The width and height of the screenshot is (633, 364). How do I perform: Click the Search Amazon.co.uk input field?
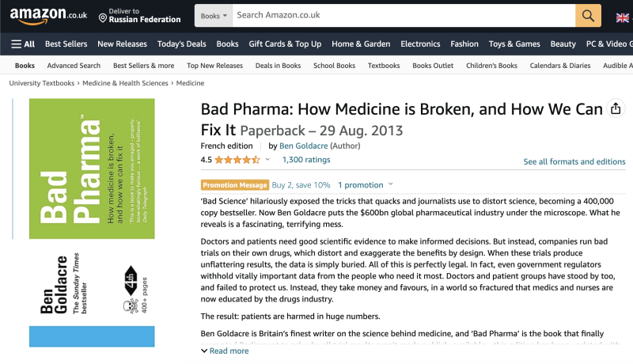(x=404, y=16)
